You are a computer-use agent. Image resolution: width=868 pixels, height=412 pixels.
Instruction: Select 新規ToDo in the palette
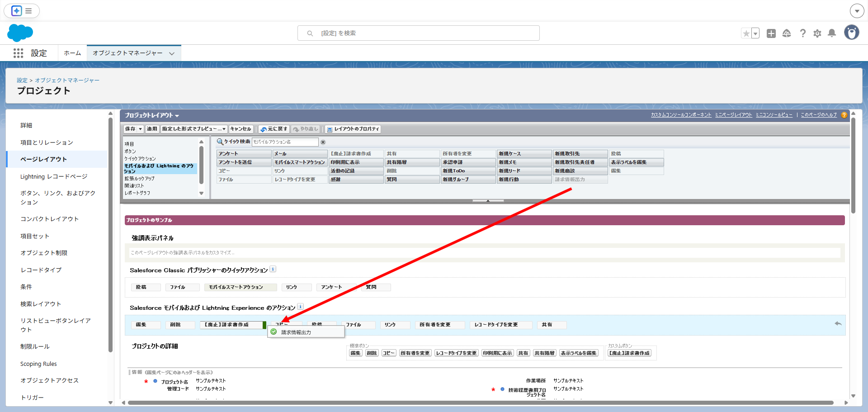click(468, 171)
